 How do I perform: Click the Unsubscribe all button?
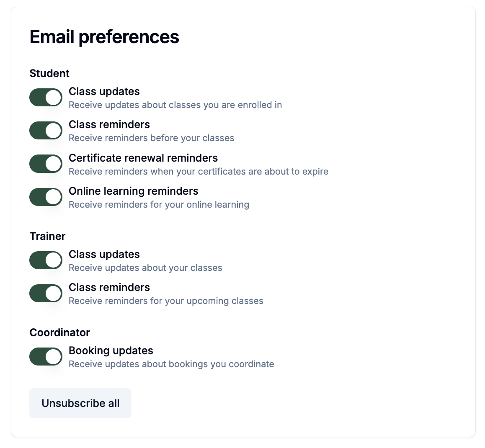click(80, 403)
